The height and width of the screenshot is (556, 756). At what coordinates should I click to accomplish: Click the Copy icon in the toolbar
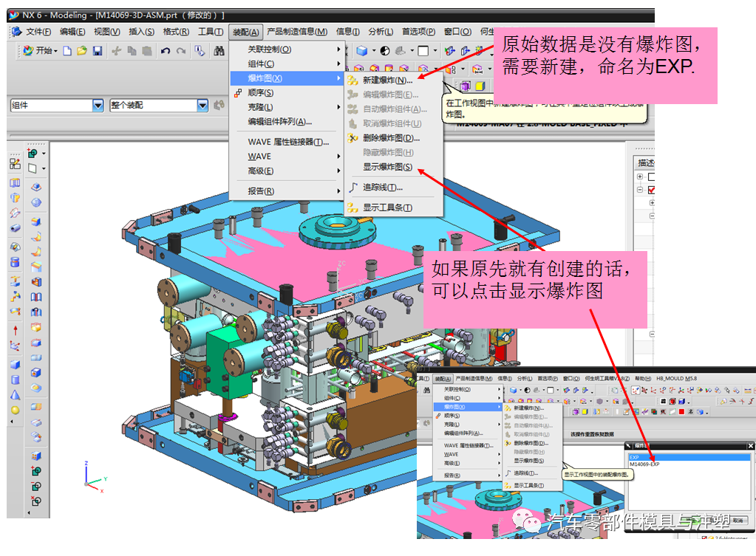click(132, 51)
